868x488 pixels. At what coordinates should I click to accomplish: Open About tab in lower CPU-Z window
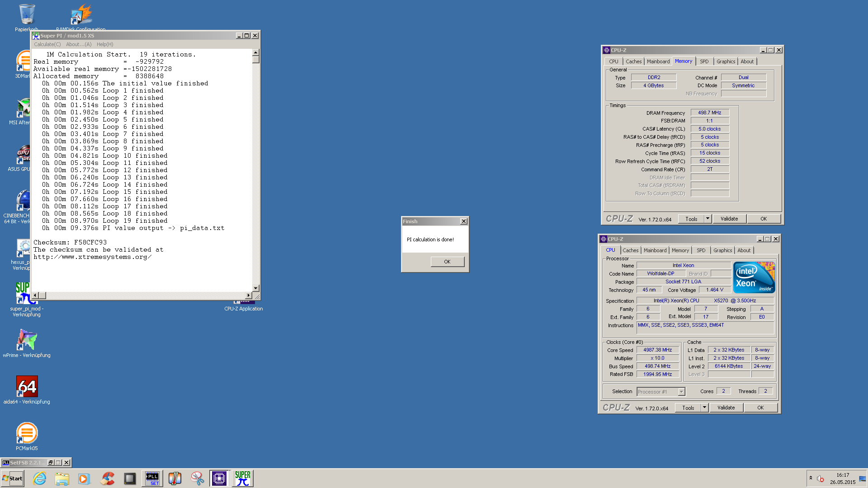744,250
